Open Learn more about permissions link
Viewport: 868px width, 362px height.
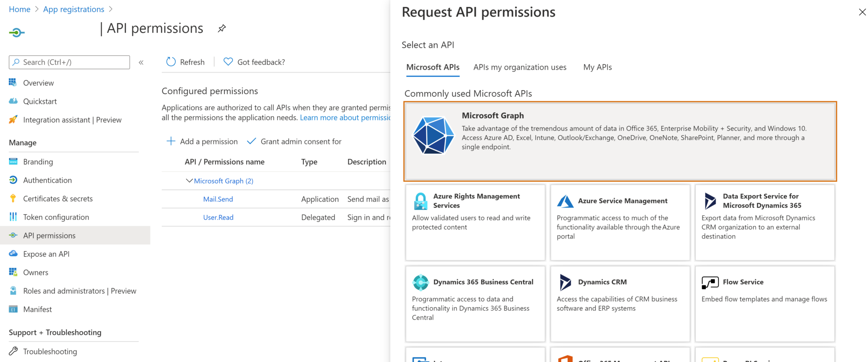(345, 118)
